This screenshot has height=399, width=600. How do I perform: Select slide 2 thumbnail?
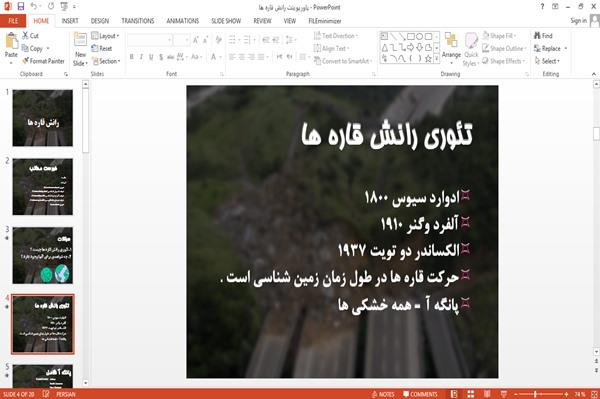click(42, 187)
